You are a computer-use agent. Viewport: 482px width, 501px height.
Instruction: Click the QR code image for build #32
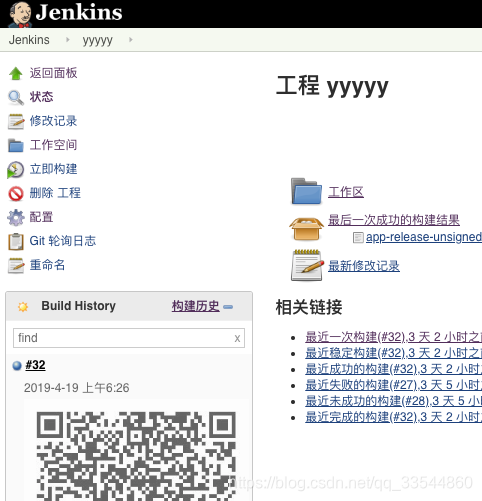[136, 456]
